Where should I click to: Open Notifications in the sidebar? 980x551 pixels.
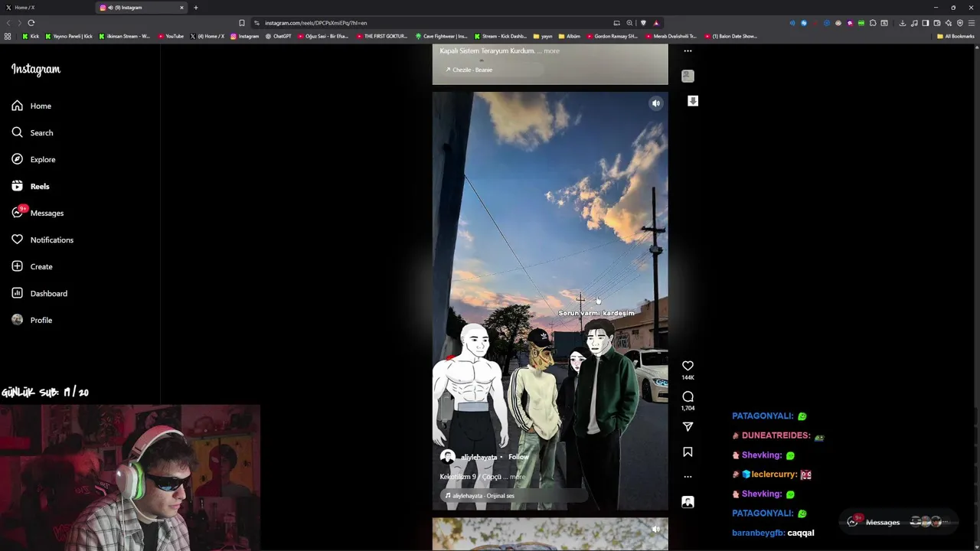[x=42, y=240]
